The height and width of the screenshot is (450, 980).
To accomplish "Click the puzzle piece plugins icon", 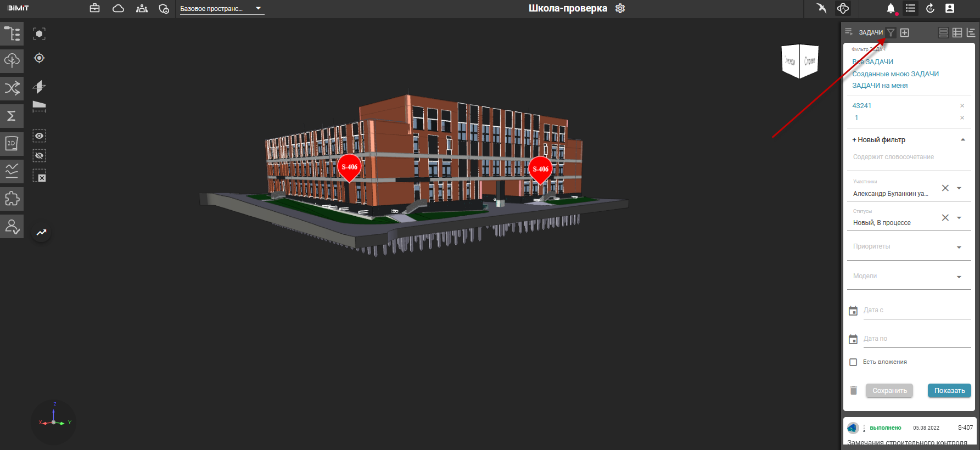I will pos(12,198).
